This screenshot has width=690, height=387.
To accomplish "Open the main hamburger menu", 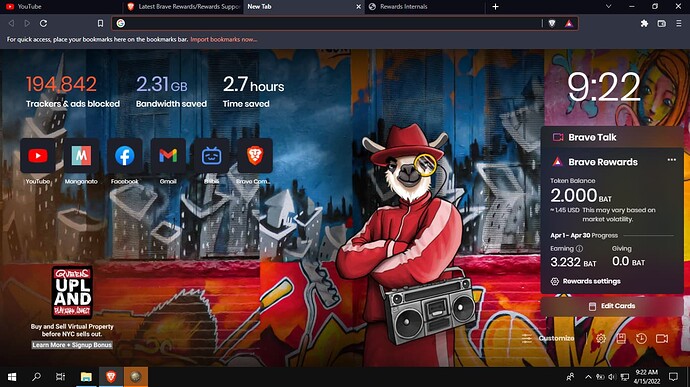I will (x=679, y=23).
